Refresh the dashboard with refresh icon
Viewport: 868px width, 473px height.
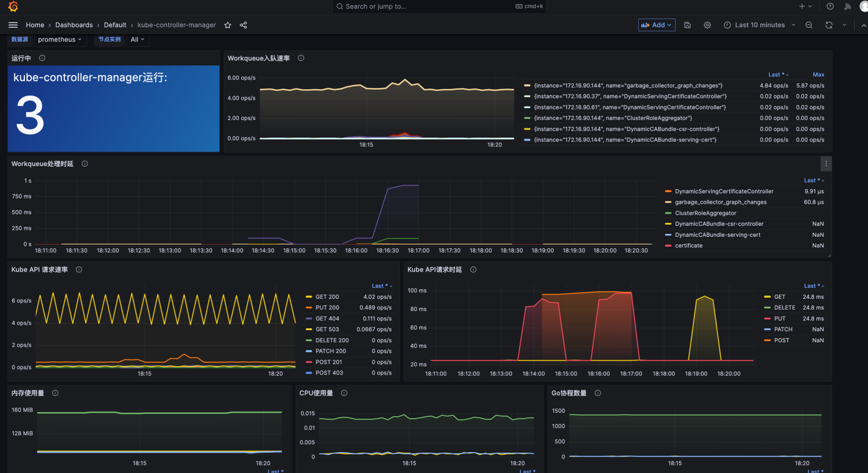point(829,25)
